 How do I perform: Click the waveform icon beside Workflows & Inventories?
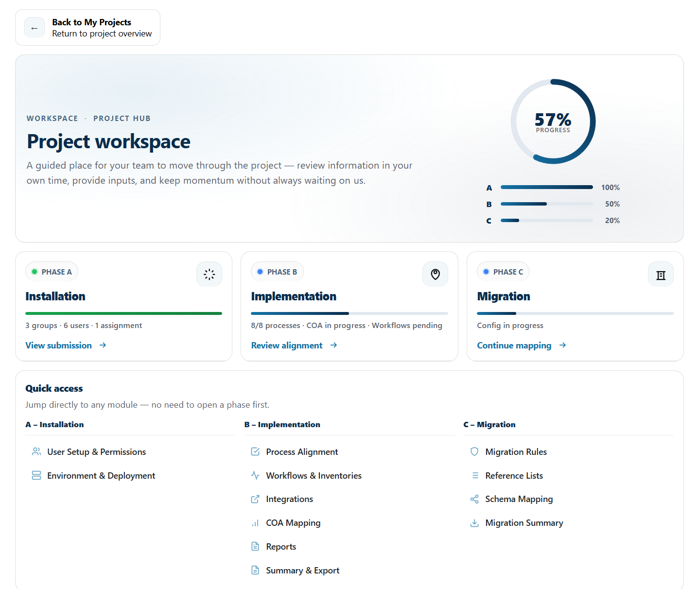pyautogui.click(x=255, y=475)
